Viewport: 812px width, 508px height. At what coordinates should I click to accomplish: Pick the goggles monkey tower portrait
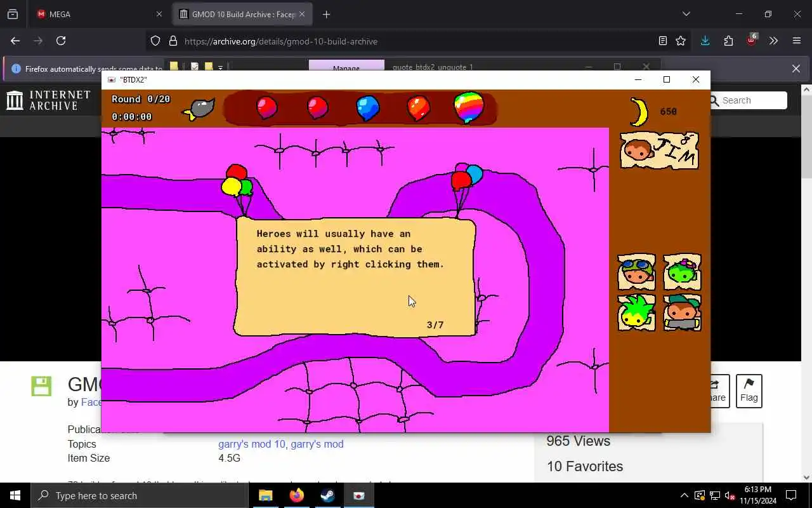point(636,272)
